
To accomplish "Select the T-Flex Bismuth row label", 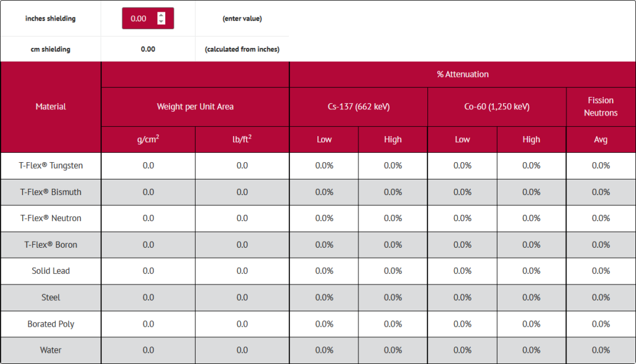I will click(51, 192).
